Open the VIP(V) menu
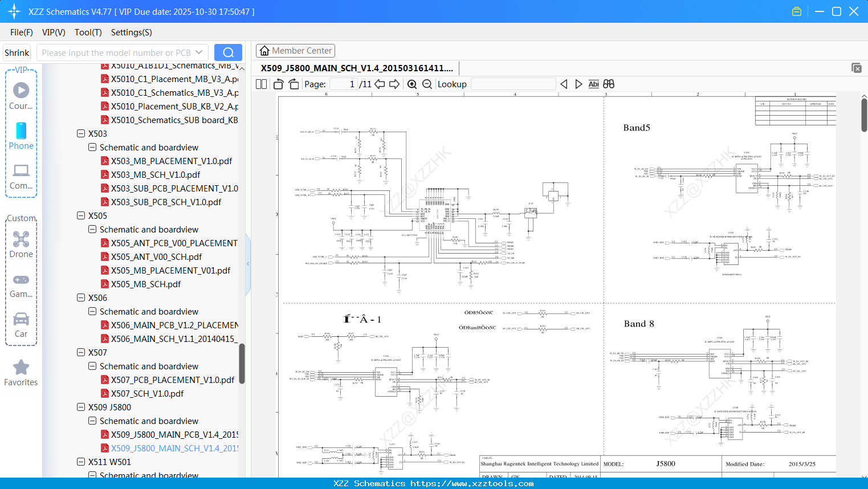Screen dimensions: 868x489 [x=54, y=32]
